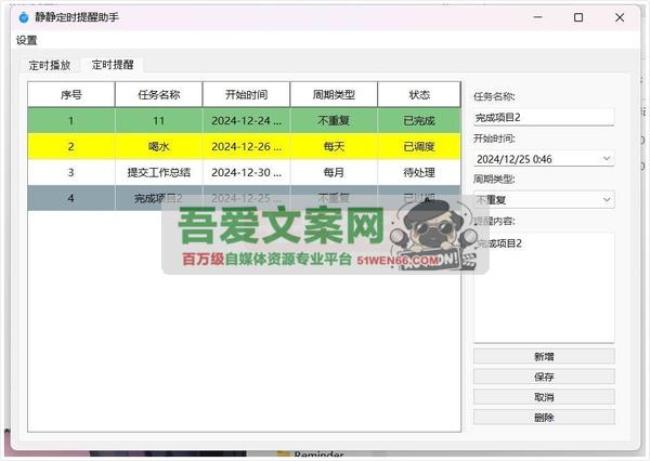This screenshot has height=461, width=650.
Task: Sort by 序号 column header
Action: coord(71,95)
